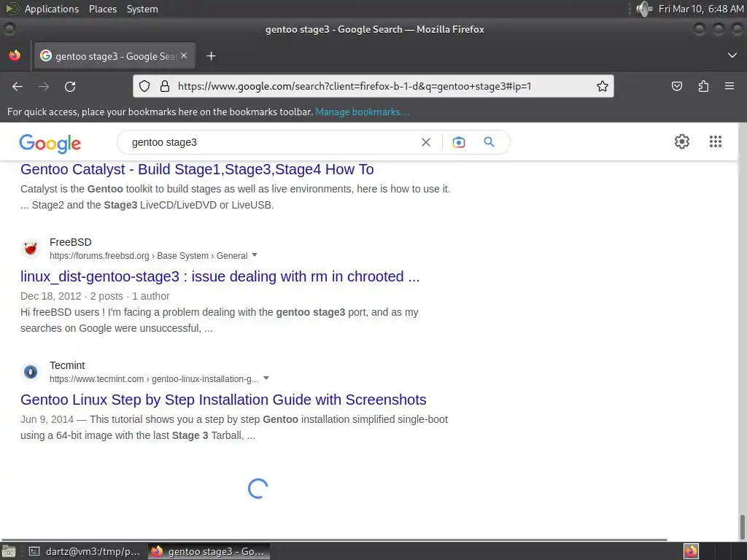Image resolution: width=747 pixels, height=560 pixels.
Task: Expand options for FreeBSD result
Action: (x=255, y=255)
